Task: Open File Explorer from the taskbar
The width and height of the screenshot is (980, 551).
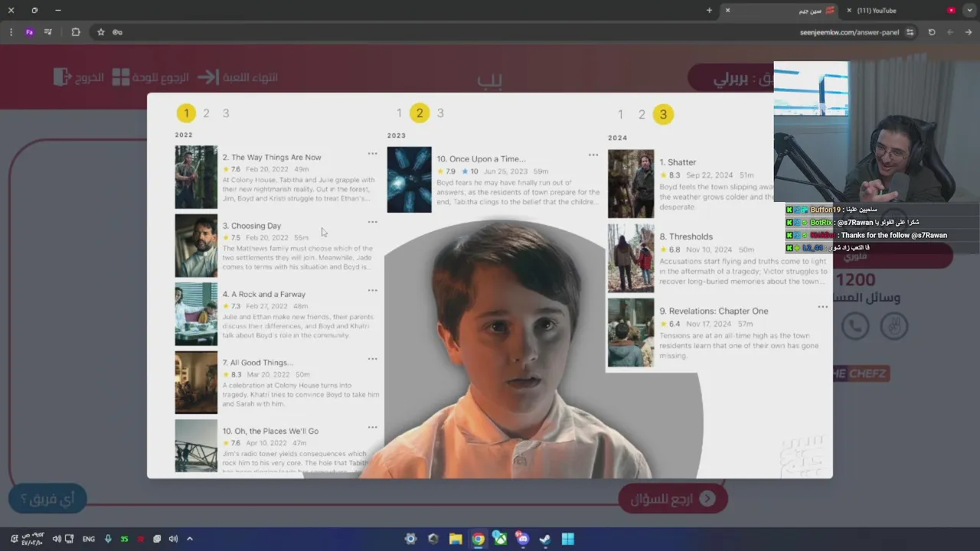Action: coord(456,539)
